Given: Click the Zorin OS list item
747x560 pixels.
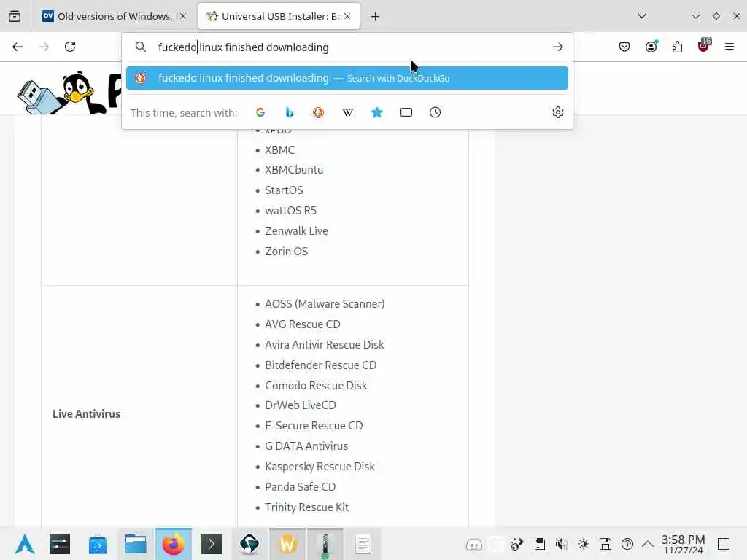Looking at the screenshot, I should coord(286,251).
